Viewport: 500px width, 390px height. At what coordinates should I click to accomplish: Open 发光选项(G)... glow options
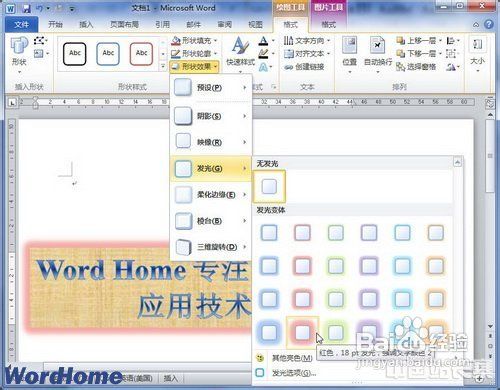pos(286,373)
